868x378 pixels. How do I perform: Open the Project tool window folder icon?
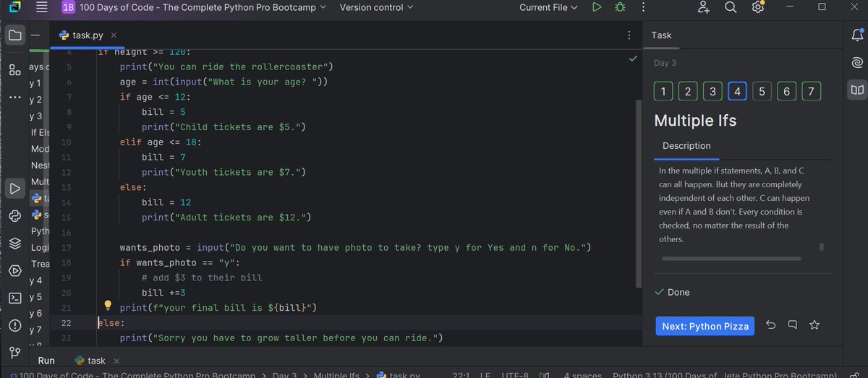(x=14, y=35)
